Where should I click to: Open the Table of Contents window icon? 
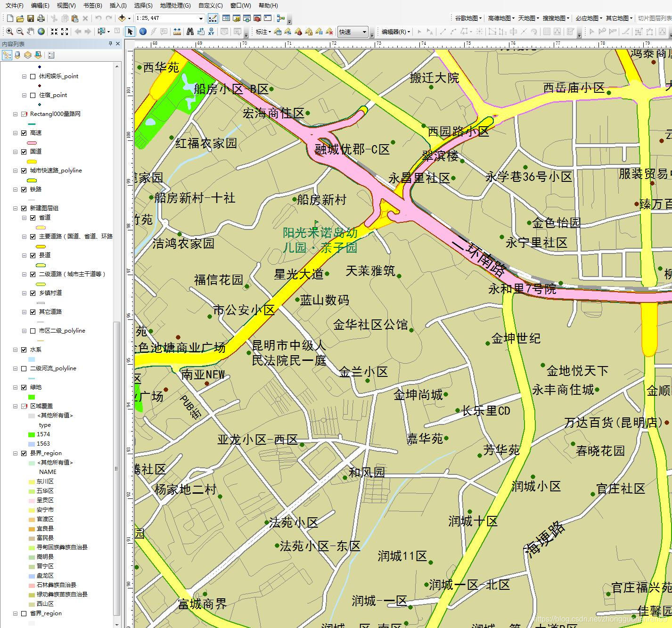click(x=226, y=18)
